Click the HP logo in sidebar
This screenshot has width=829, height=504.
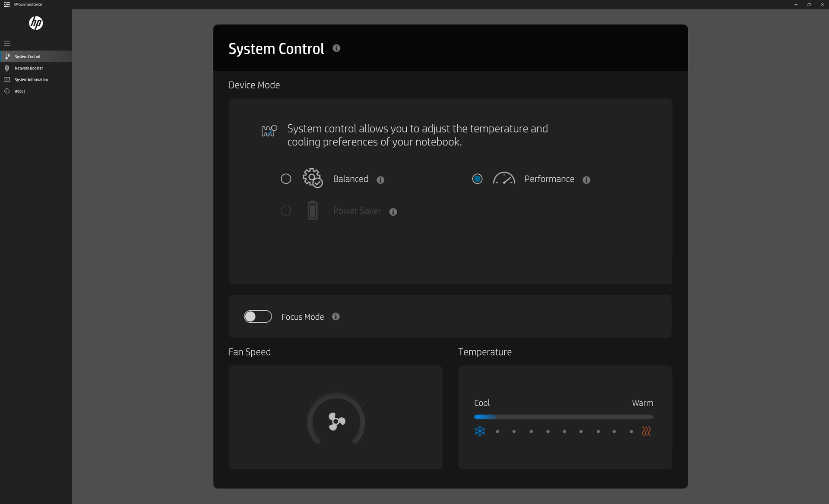coord(36,23)
